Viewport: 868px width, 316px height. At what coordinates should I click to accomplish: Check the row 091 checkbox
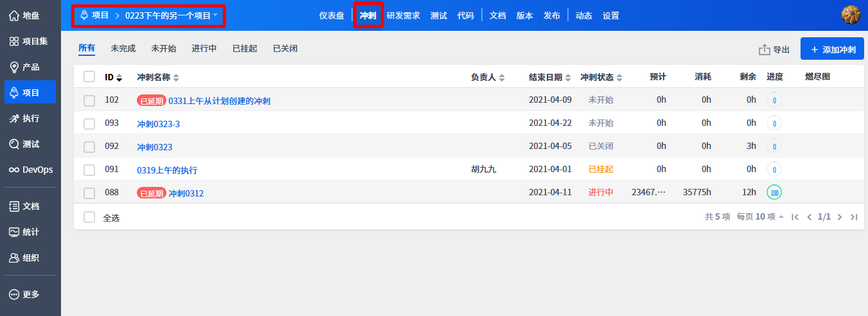click(89, 170)
